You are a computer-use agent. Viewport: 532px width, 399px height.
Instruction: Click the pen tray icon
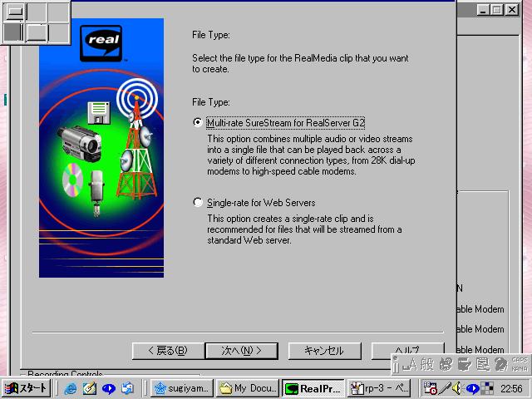click(x=445, y=388)
